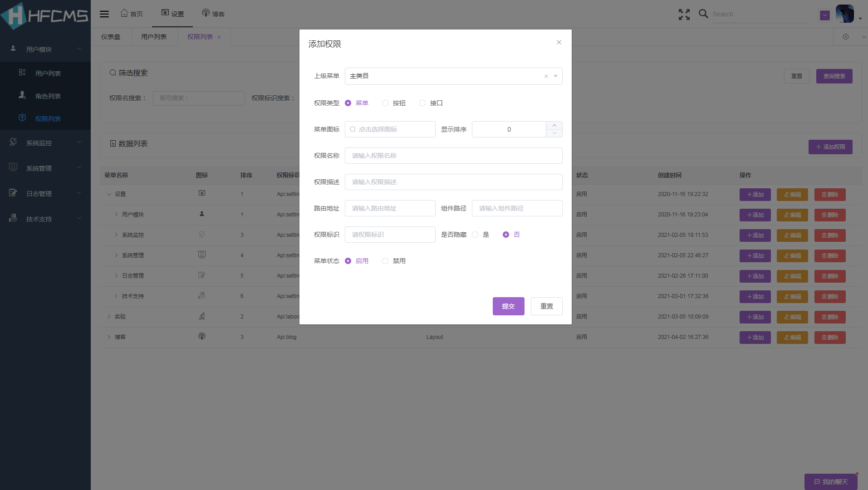868x490 pixels.
Task: Click the filter panel 重置 button
Action: [x=796, y=76]
